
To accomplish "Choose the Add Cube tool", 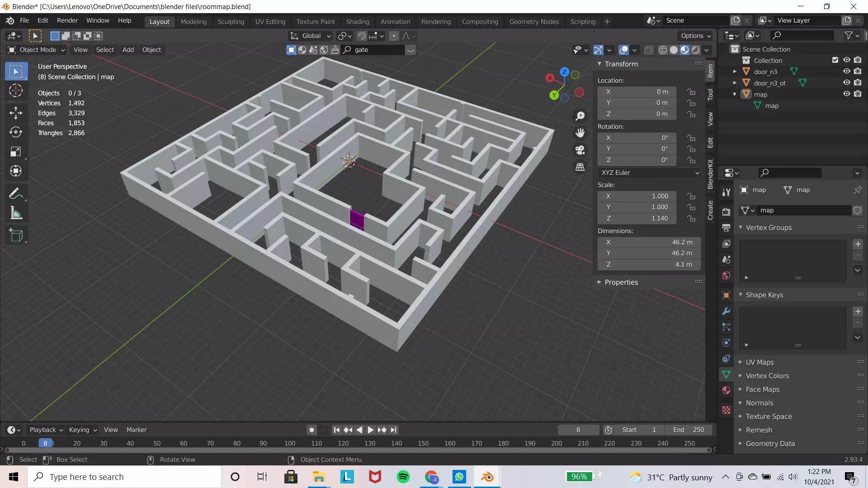I will (16, 235).
